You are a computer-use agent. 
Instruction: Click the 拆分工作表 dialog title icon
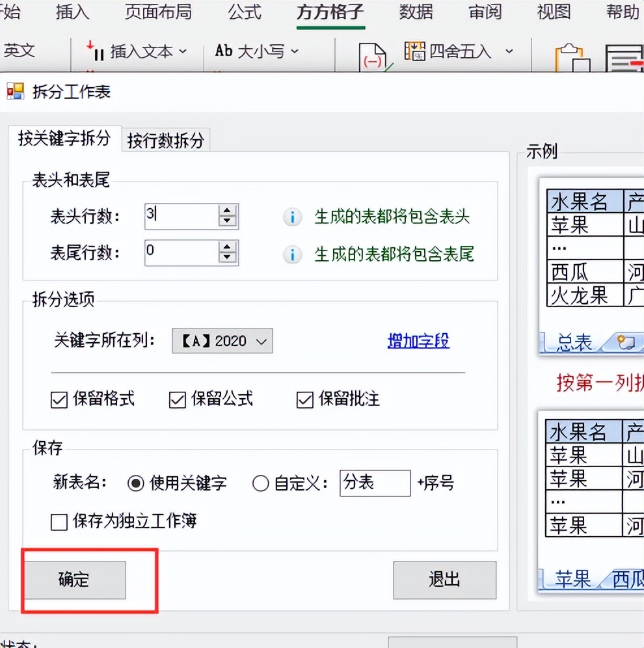[x=14, y=91]
